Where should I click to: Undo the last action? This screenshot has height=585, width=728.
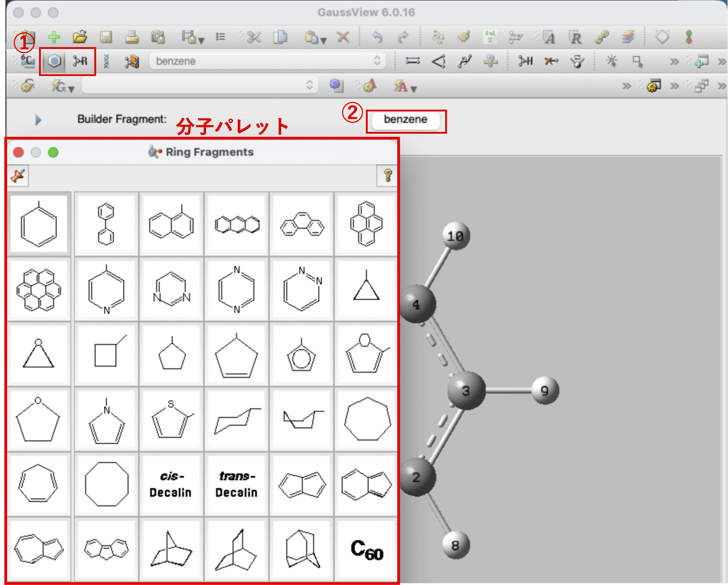click(x=377, y=37)
